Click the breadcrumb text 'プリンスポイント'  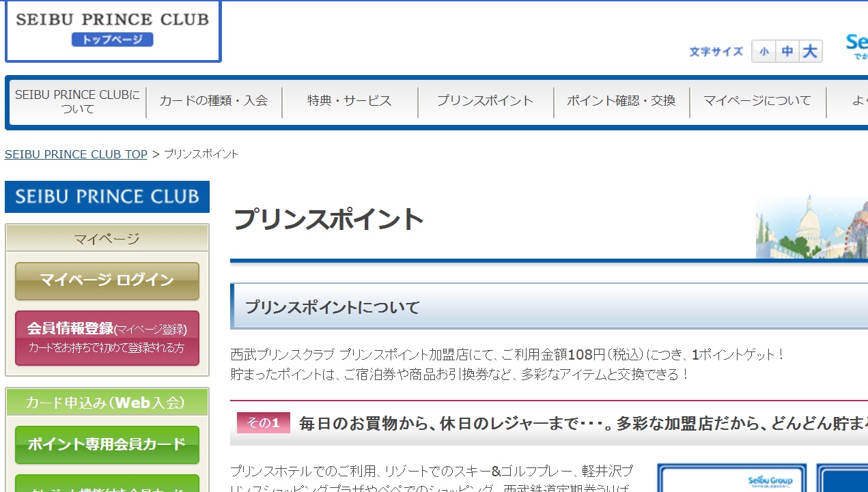point(201,154)
